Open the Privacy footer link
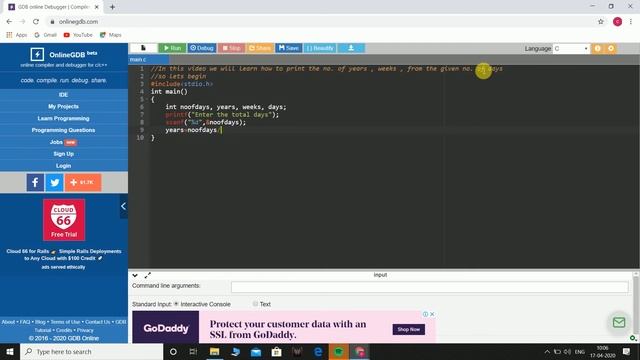Image resolution: width=640 pixels, height=360 pixels. pos(85,330)
